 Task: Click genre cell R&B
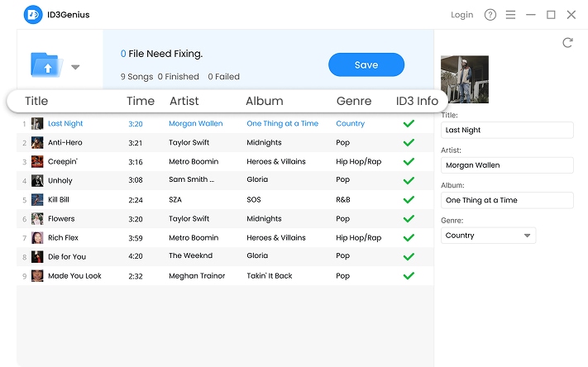click(342, 199)
